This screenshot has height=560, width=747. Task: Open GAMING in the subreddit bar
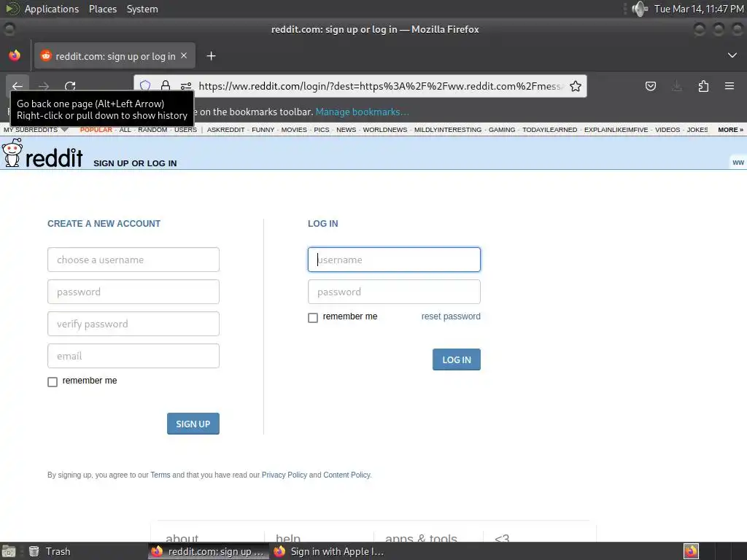pyautogui.click(x=502, y=130)
